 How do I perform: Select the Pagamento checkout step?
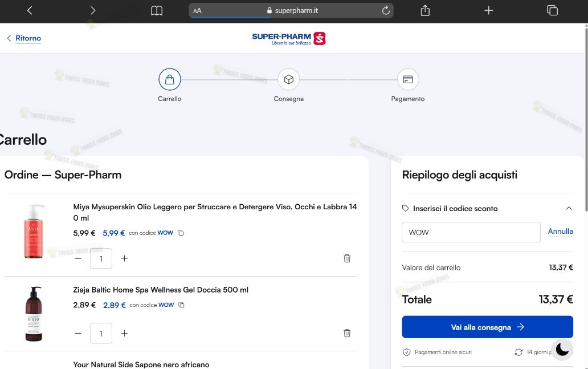pos(407,85)
